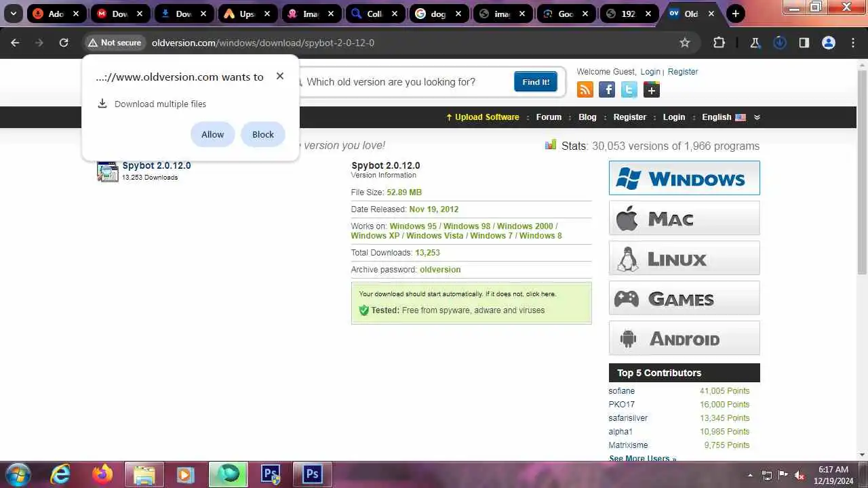Click the muted volume tray icon
Viewport: 868px width, 488px height.
tap(800, 475)
